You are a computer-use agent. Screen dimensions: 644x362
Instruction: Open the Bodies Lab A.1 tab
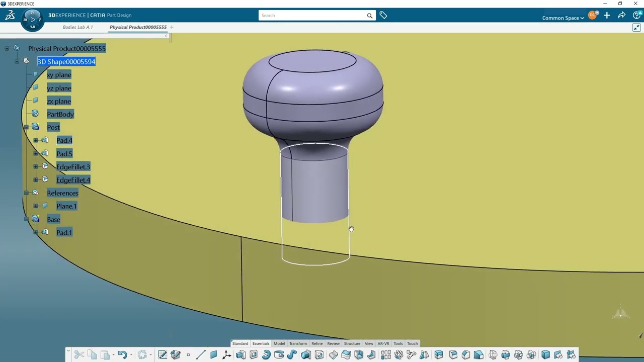(x=77, y=27)
